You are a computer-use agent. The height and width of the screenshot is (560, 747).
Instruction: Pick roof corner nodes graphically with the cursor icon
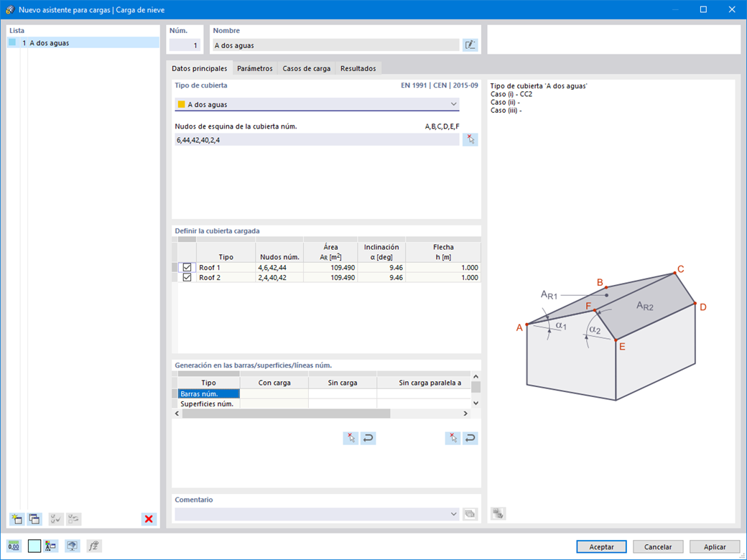point(470,139)
